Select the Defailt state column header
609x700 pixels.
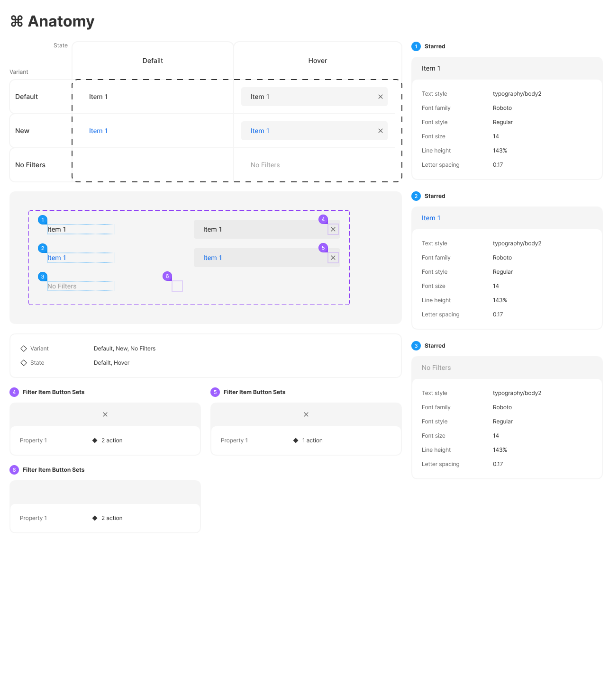tap(153, 61)
